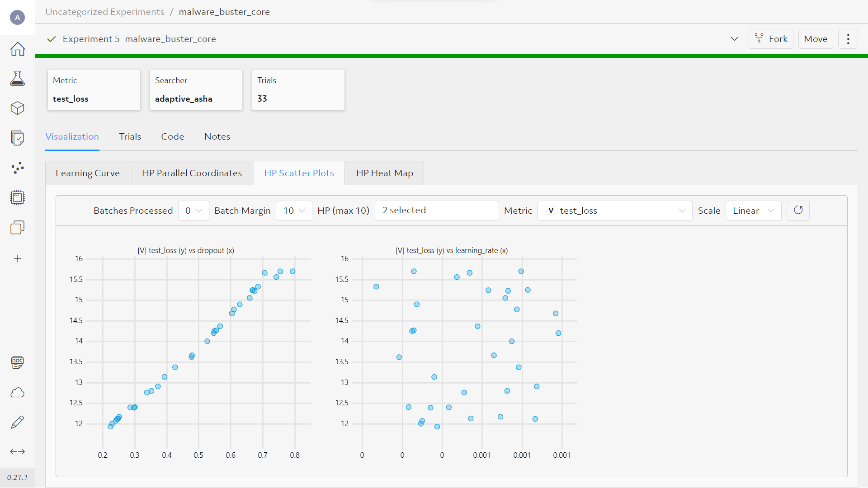This screenshot has height=488, width=868.
Task: Refresh scatter plots with the reload icon
Action: [798, 210]
